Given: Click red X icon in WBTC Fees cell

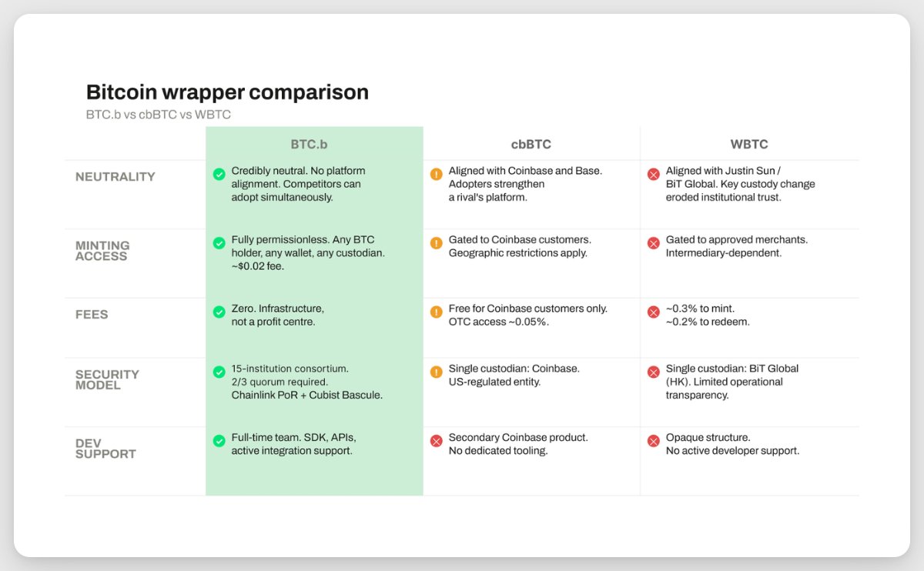Looking at the screenshot, I should point(654,312).
